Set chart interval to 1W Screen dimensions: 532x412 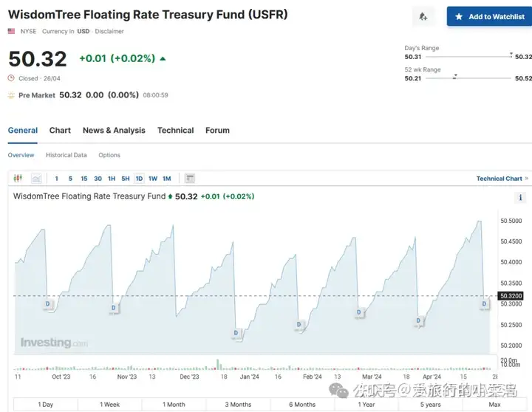tap(153, 179)
